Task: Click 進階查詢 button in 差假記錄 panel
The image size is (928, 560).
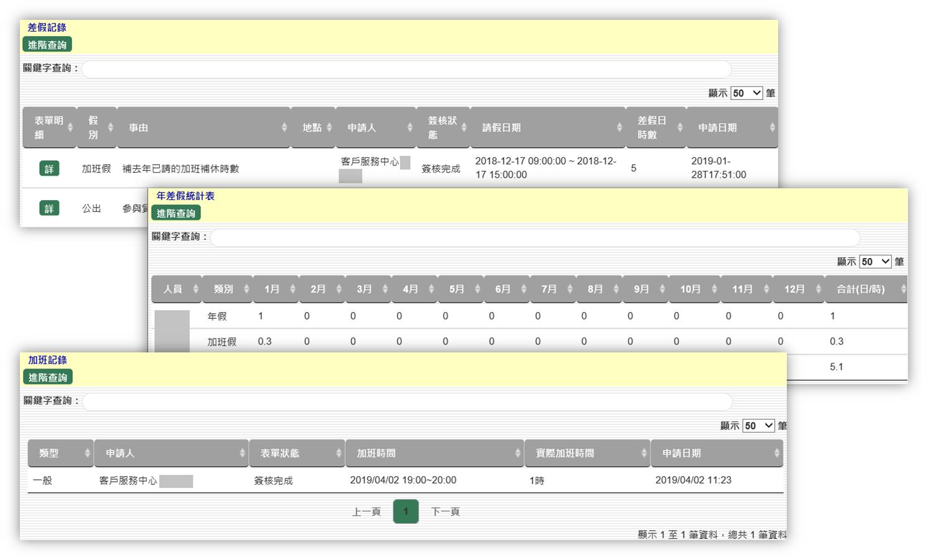Action: 47,45
